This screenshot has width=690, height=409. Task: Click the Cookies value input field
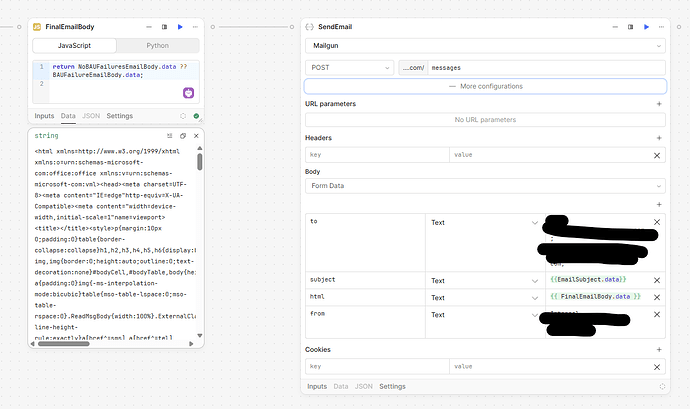click(x=549, y=367)
